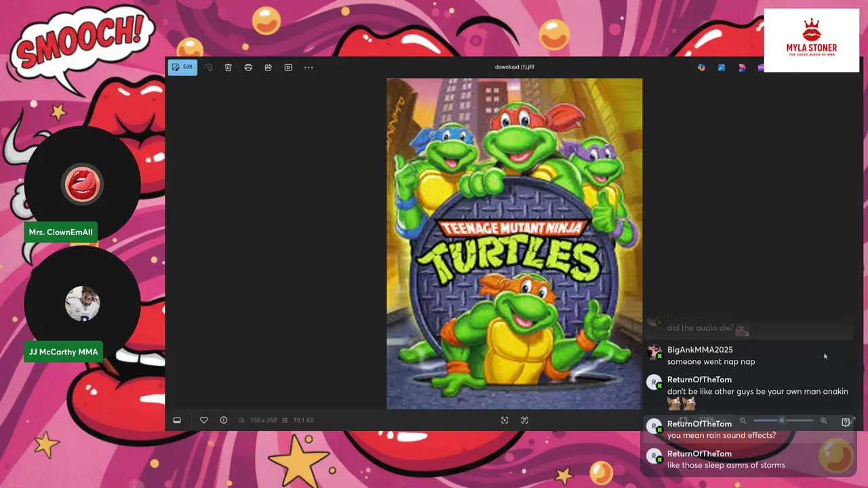
Task: Print the image using printer icon
Action: [x=248, y=68]
